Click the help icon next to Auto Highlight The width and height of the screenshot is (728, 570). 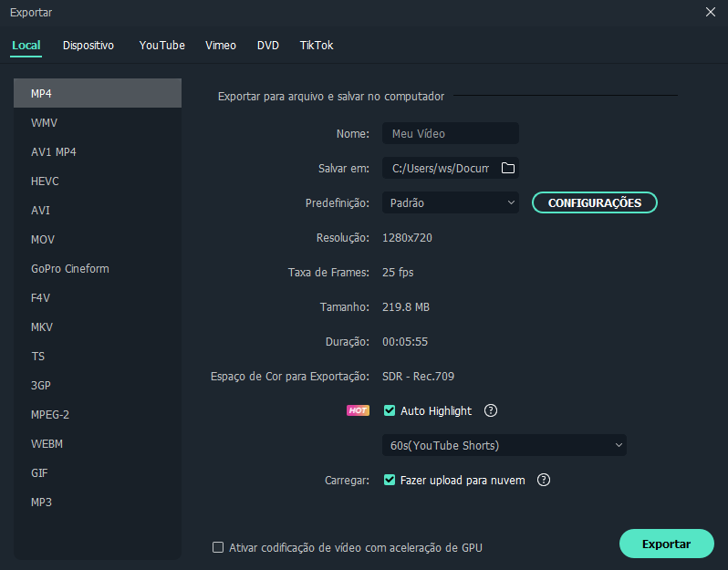pos(490,410)
